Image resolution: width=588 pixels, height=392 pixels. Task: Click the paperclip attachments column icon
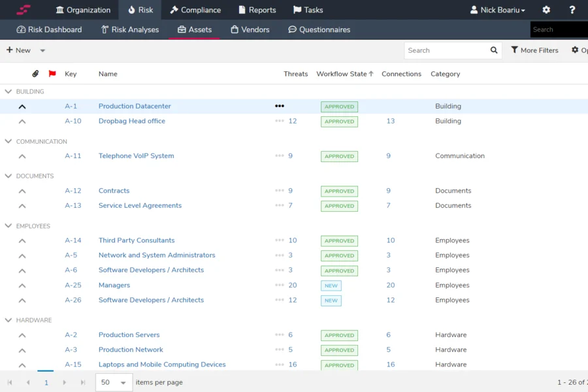coord(35,74)
